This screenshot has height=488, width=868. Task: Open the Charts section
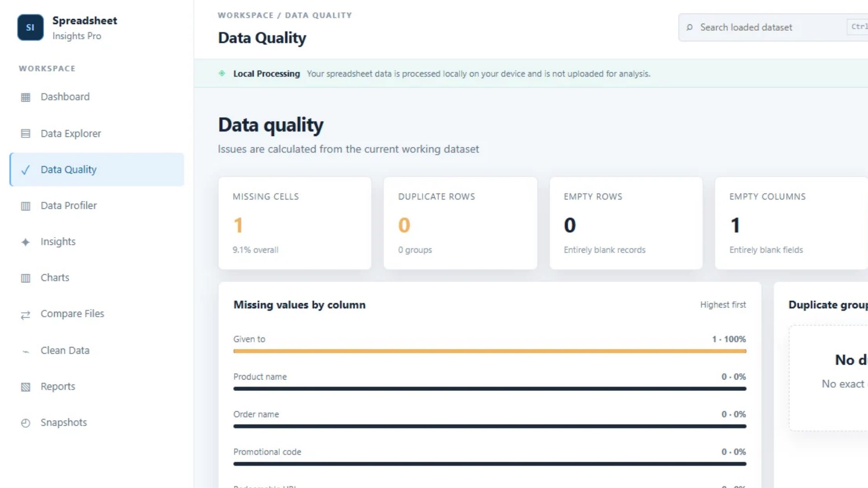[97, 277]
